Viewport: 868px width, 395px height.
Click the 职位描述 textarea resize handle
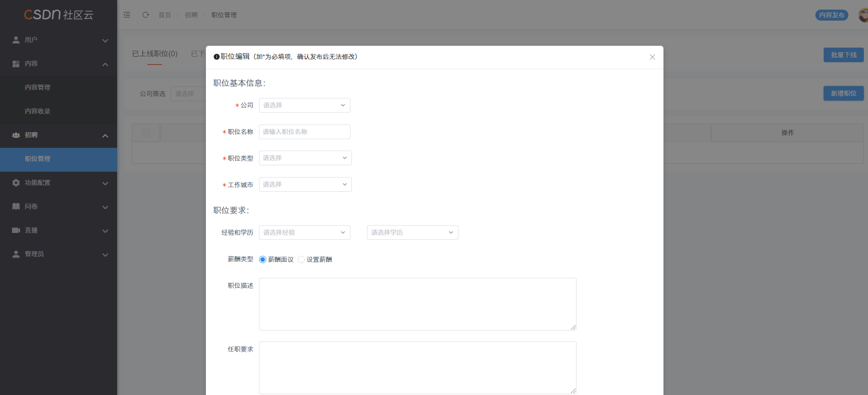coord(573,327)
